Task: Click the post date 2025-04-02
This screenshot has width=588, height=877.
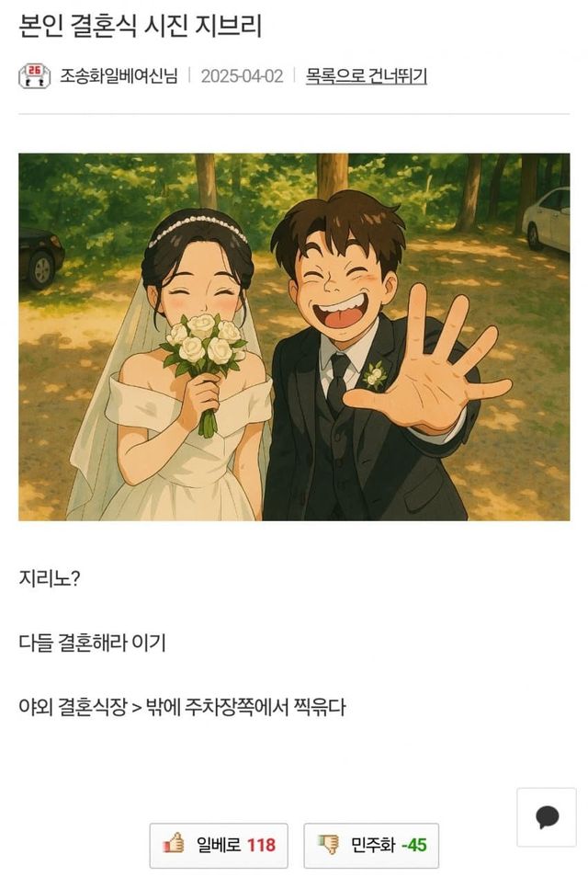Action: tap(242, 76)
